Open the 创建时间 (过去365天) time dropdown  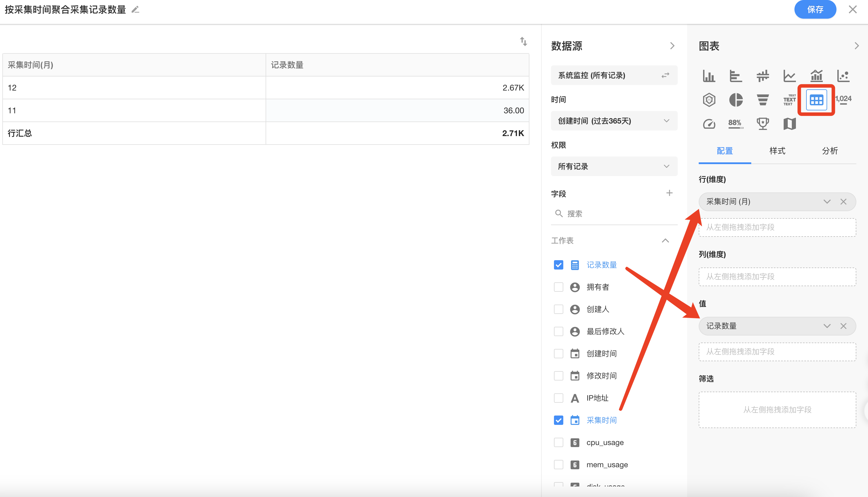614,121
